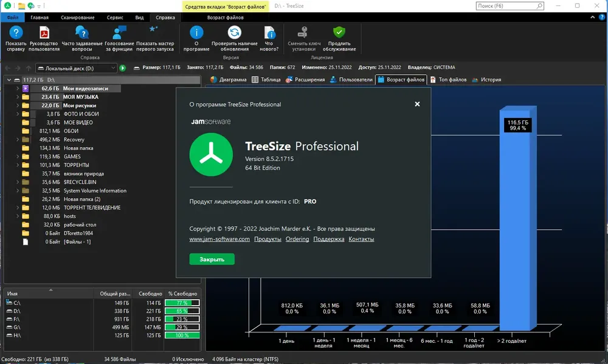
Task: Click the Поддержка link
Action: point(329,239)
